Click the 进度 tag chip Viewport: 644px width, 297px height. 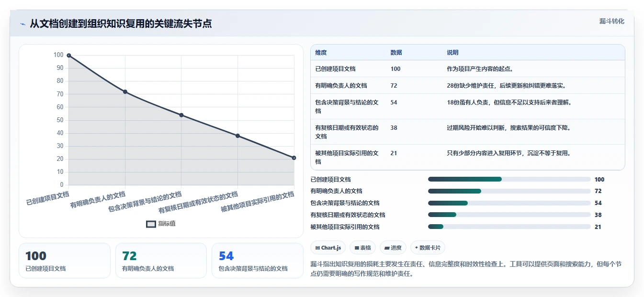tap(393, 248)
